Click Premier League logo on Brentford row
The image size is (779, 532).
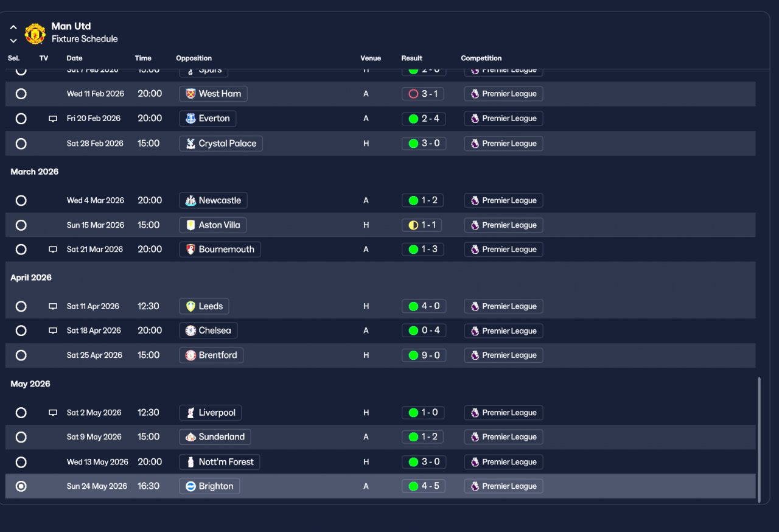tap(475, 355)
